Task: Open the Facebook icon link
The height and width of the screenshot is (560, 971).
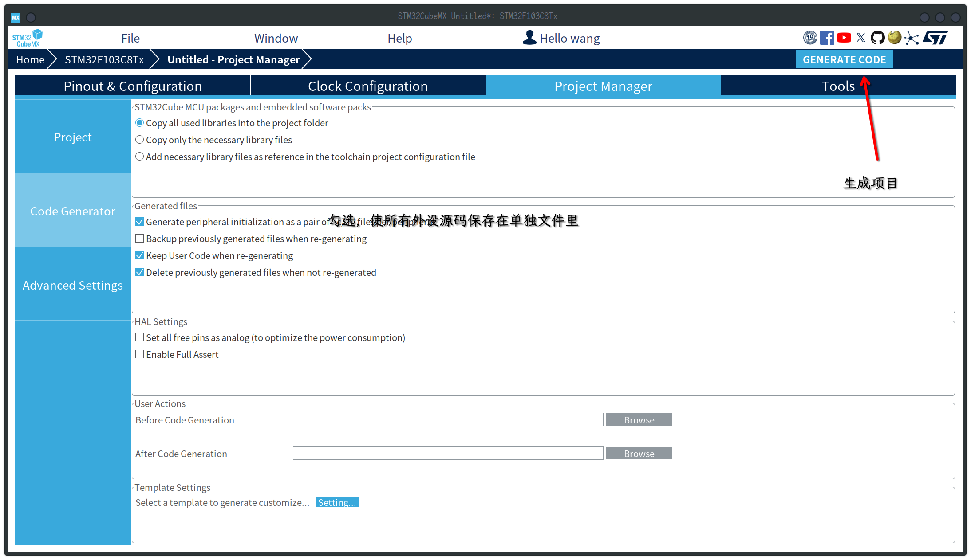Action: (827, 38)
